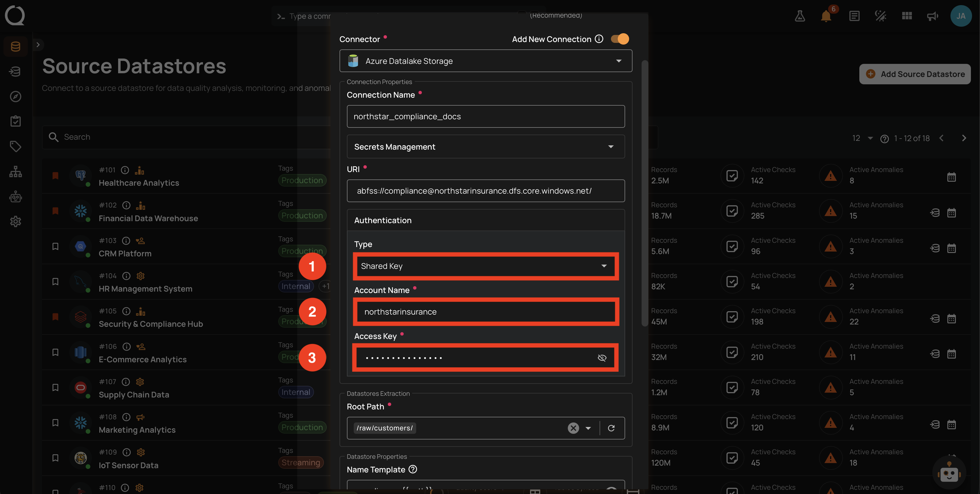Screen dimensions: 980x494
Task: Open the Checks clipboard sidebar icon
Action: click(16, 122)
